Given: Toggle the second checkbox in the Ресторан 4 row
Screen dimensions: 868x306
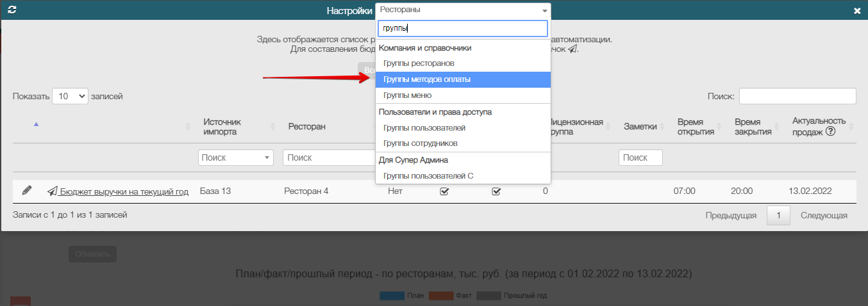Looking at the screenshot, I should pos(496,191).
